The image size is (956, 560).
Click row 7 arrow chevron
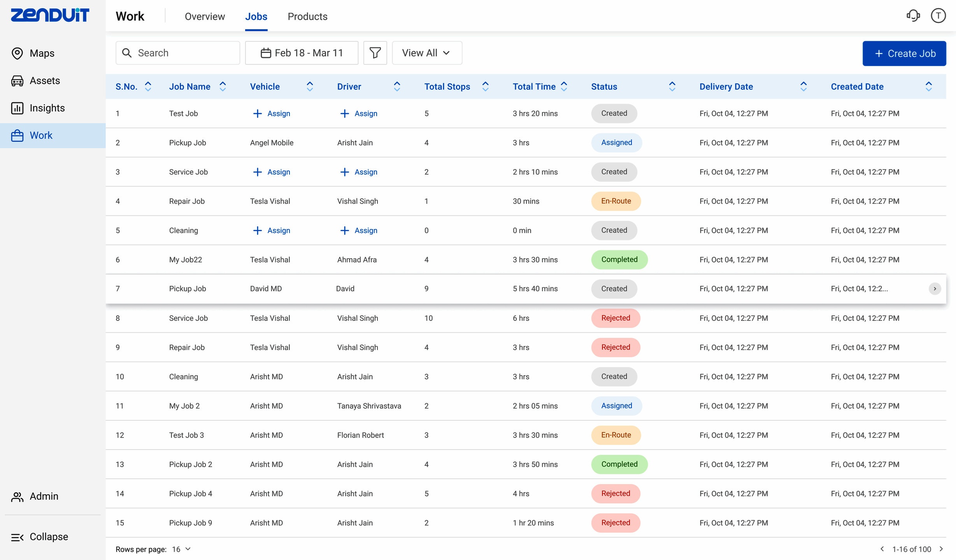click(935, 289)
